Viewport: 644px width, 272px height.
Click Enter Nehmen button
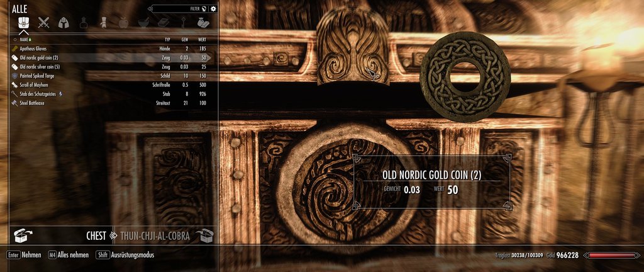tap(24, 255)
